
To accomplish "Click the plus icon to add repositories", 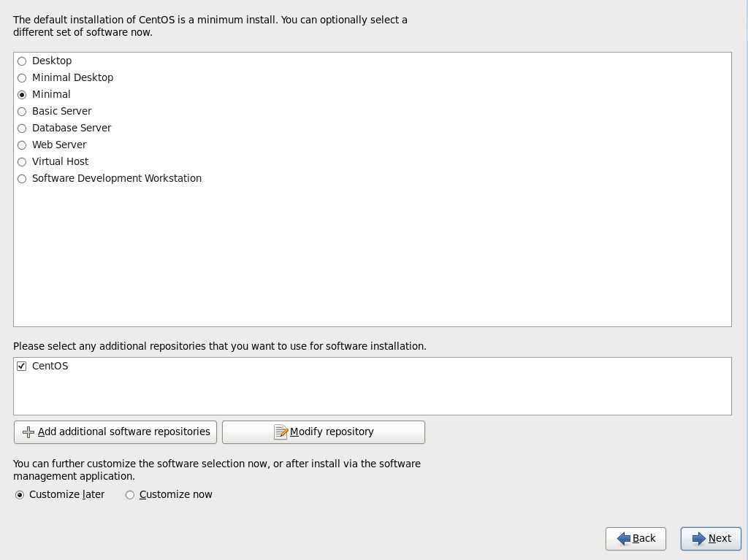I will coord(28,431).
